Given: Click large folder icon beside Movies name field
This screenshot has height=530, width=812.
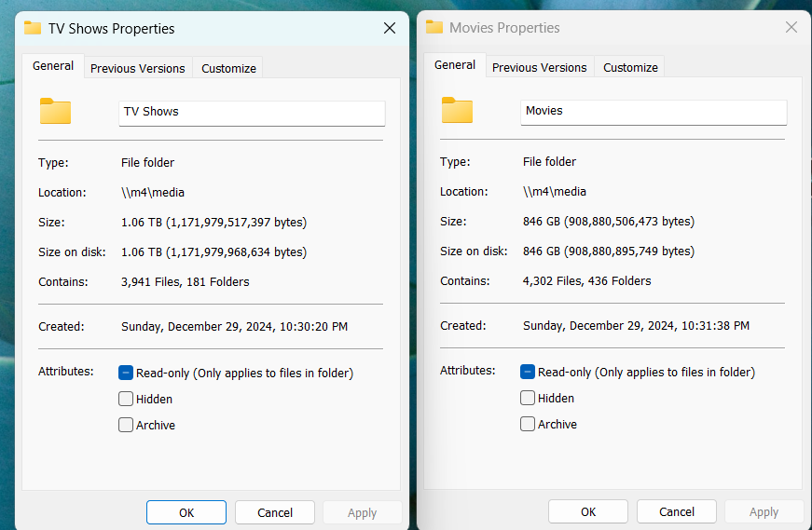Looking at the screenshot, I should click(457, 110).
